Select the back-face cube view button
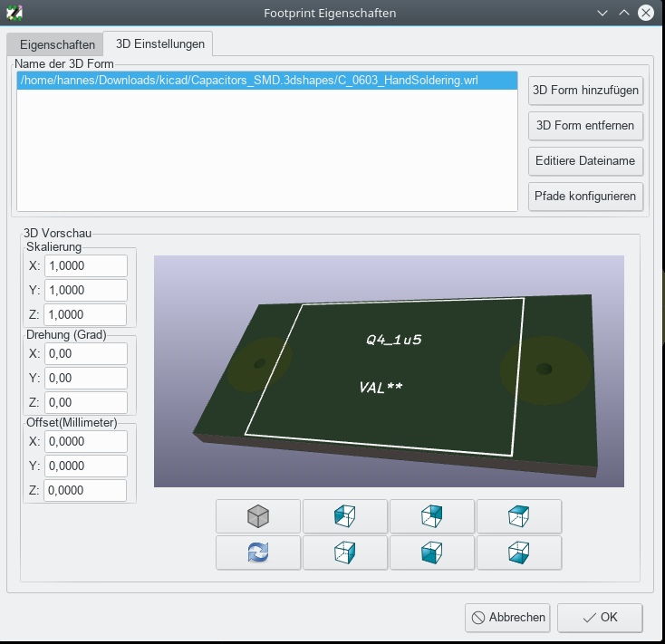Viewport: 665px width, 644px height. pos(432,516)
